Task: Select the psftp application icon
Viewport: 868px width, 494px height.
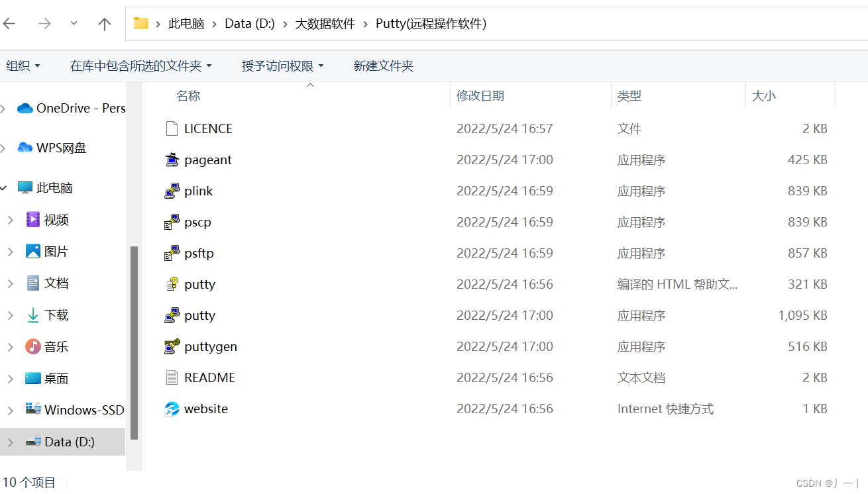Action: pyautogui.click(x=172, y=253)
